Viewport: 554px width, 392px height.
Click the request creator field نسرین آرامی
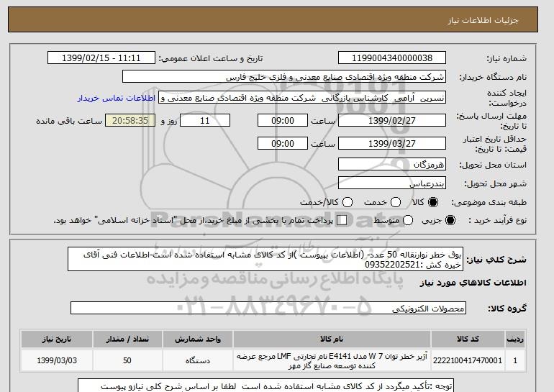(x=302, y=98)
